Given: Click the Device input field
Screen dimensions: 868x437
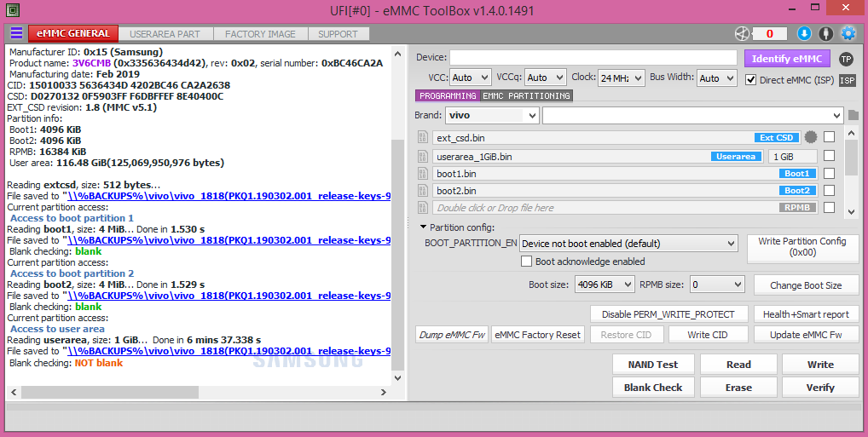Looking at the screenshot, I should click(593, 58).
